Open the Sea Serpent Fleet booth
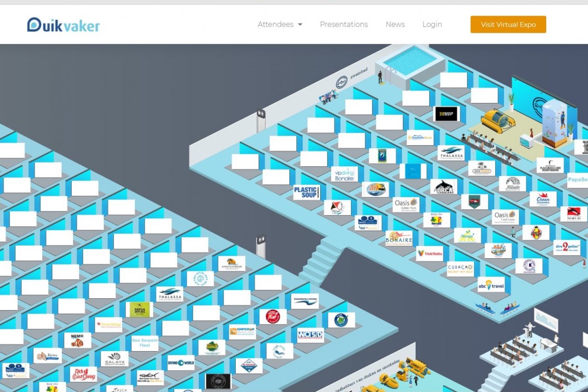This screenshot has width=588, height=392. (145, 343)
